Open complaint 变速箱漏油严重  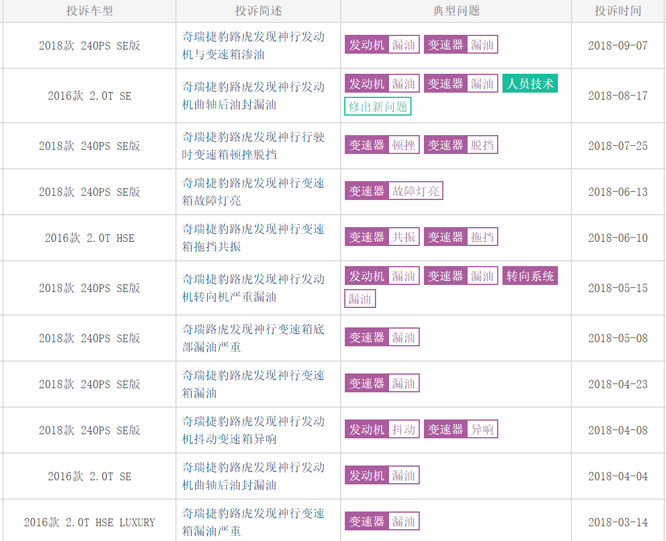253,522
